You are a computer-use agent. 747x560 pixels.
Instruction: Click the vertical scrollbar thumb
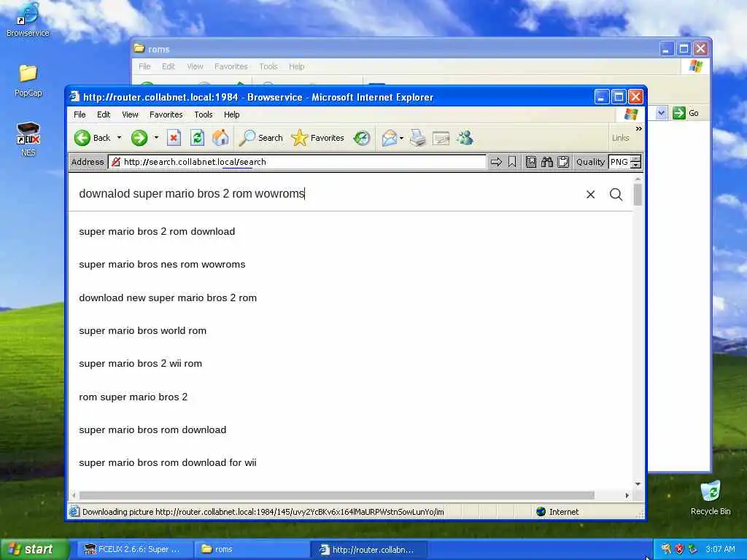638,194
